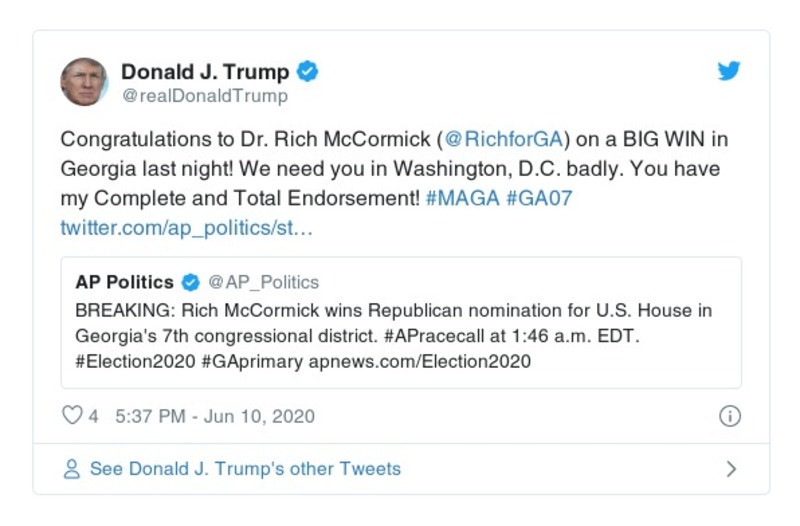Expand other Tweets with right chevron
The width and height of the screenshot is (800, 526).
coord(731,468)
